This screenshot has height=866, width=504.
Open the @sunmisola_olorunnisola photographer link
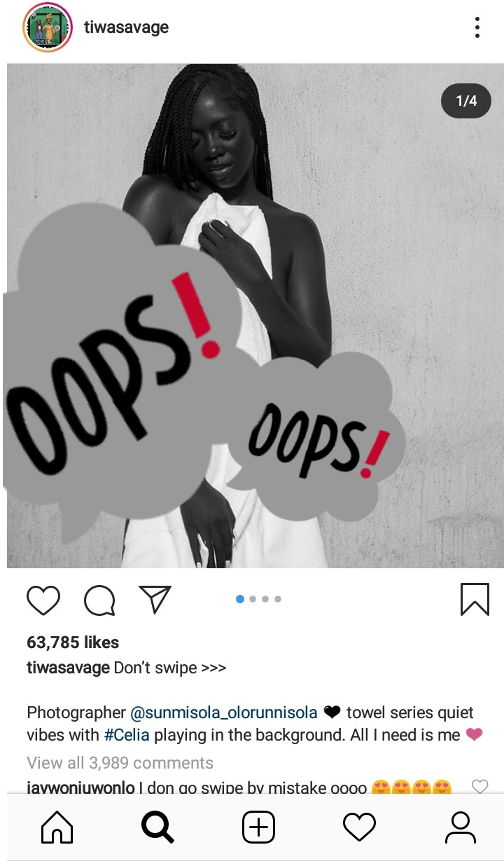(224, 713)
